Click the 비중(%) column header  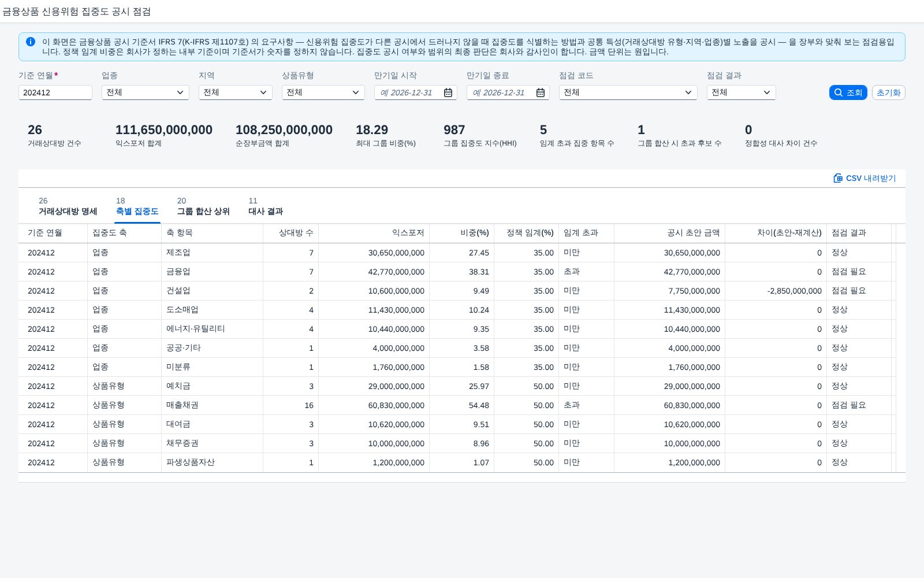(x=462, y=233)
